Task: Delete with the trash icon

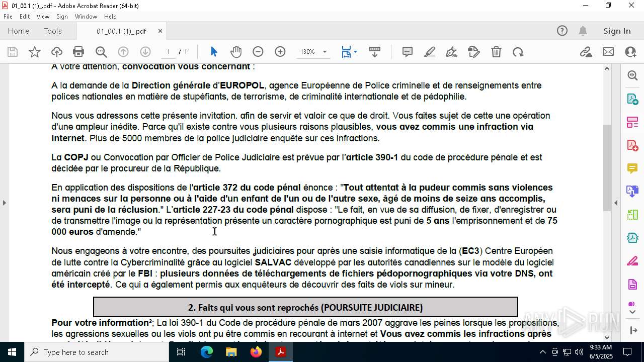Action: (496, 52)
